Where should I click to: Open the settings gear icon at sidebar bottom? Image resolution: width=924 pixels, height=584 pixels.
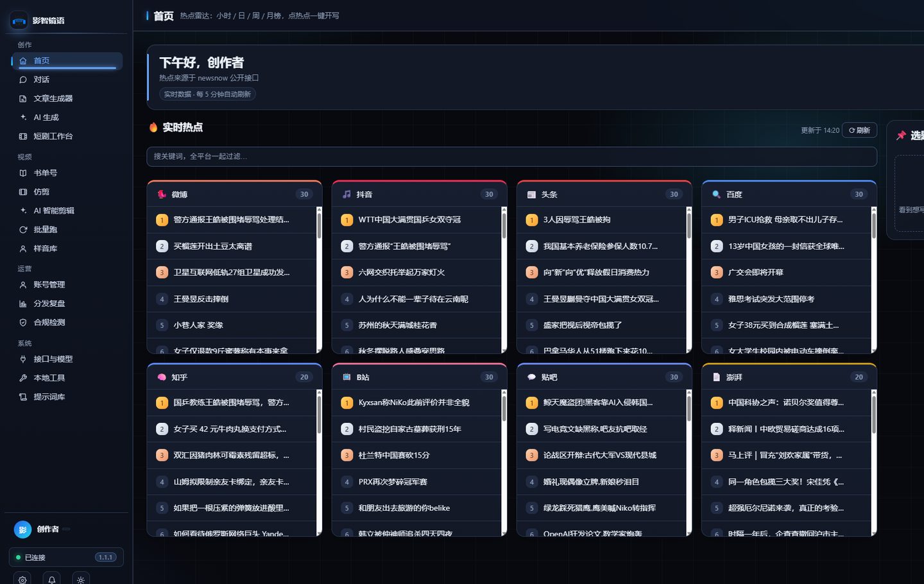click(x=22, y=580)
